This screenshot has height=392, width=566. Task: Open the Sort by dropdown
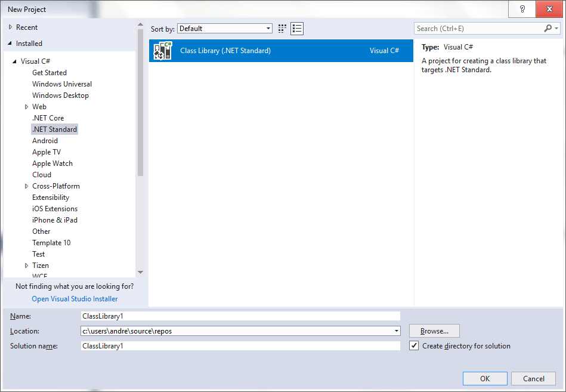tap(267, 28)
